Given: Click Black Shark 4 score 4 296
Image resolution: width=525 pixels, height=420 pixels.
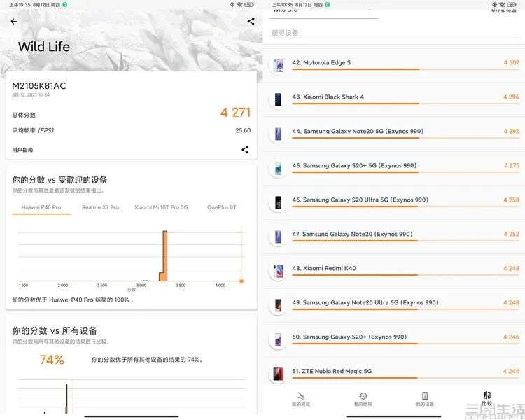Looking at the screenshot, I should click(511, 97).
